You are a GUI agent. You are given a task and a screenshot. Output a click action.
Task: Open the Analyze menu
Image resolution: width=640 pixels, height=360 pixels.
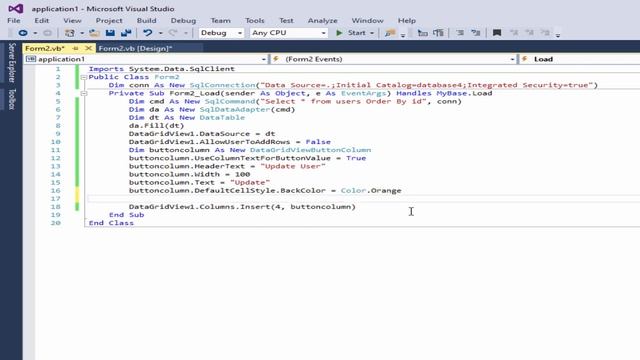(x=322, y=20)
